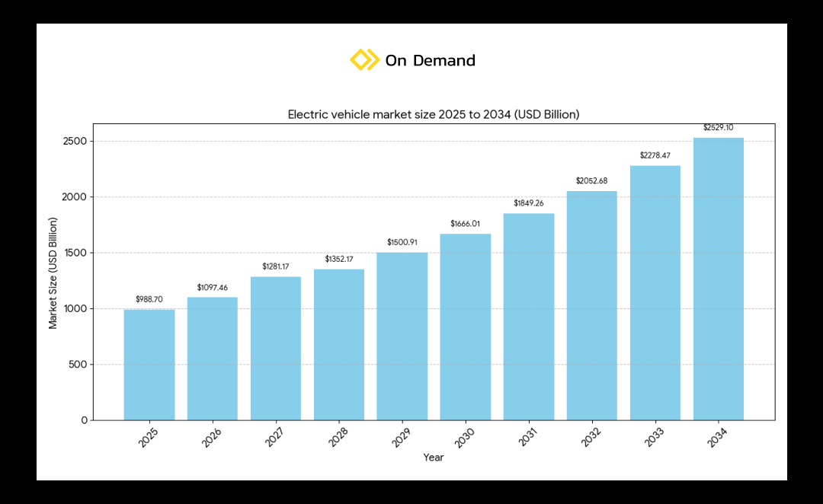Click the 2025 bar in the chart
The height and width of the screenshot is (504, 823).
pyautogui.click(x=149, y=365)
